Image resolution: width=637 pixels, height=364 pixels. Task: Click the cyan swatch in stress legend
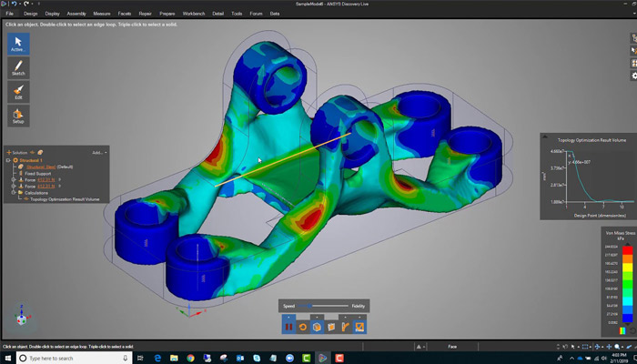tap(628, 301)
